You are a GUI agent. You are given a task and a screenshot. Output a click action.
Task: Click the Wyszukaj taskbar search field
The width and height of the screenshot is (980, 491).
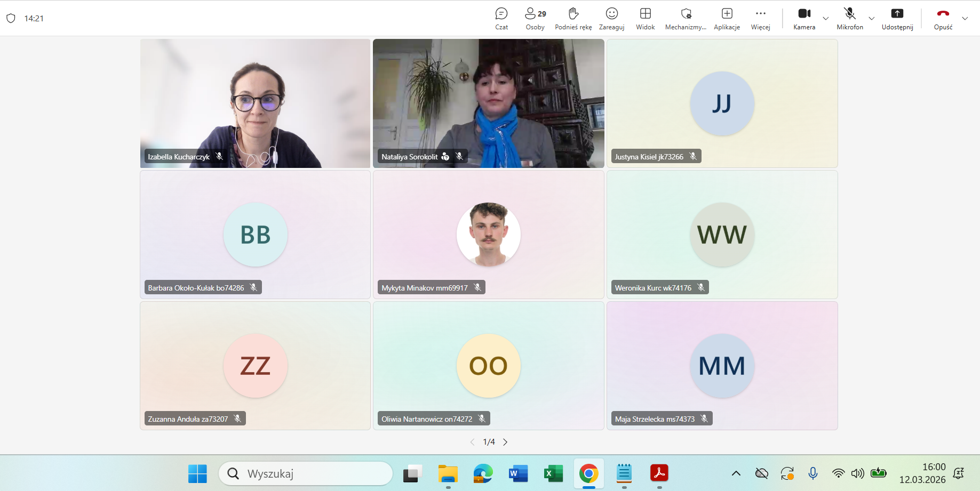(306, 473)
